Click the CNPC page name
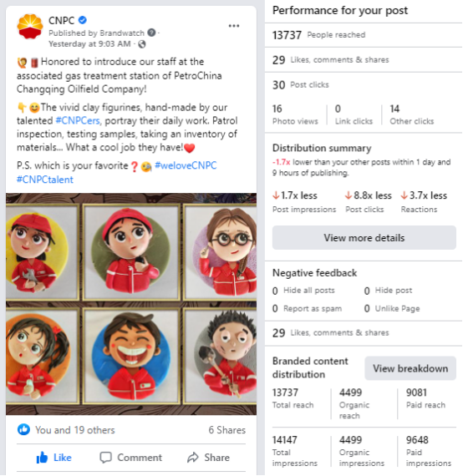Screen dimensions: 463x476 [x=61, y=20]
